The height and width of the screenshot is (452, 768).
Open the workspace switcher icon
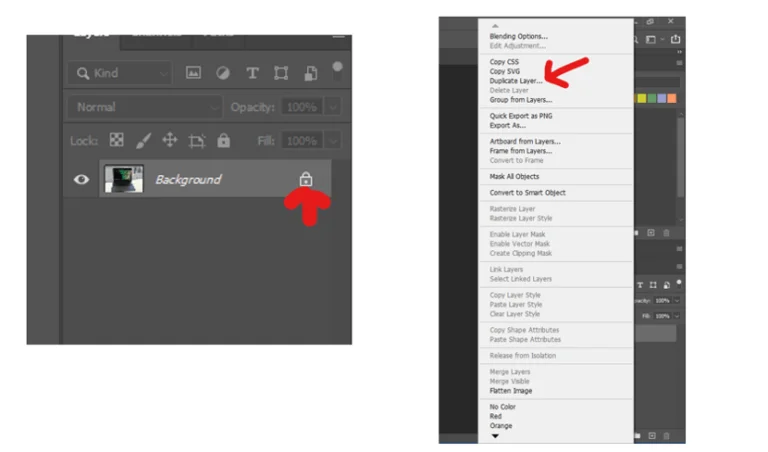click(651, 40)
